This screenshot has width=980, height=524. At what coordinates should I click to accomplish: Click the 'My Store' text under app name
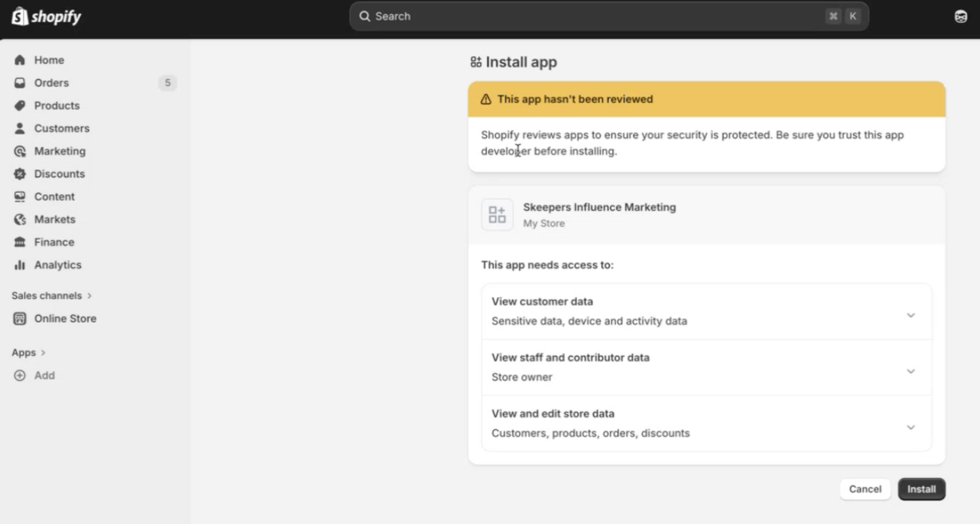[x=544, y=223]
